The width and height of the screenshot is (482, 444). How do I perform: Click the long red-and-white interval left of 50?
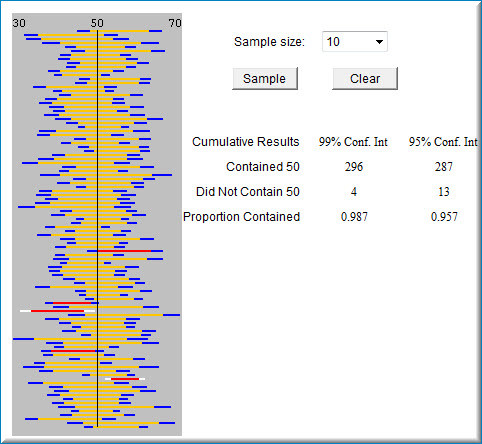tap(57, 311)
